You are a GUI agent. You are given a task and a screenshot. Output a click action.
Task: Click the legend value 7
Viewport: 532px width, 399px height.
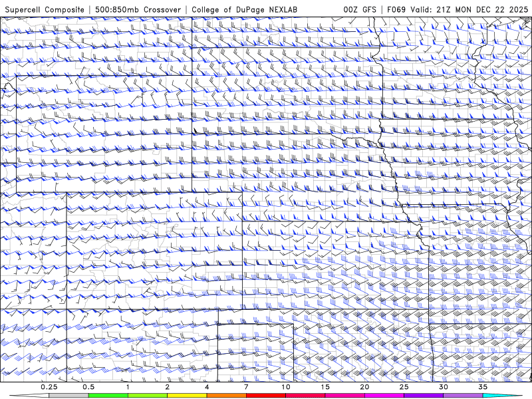tap(246, 387)
